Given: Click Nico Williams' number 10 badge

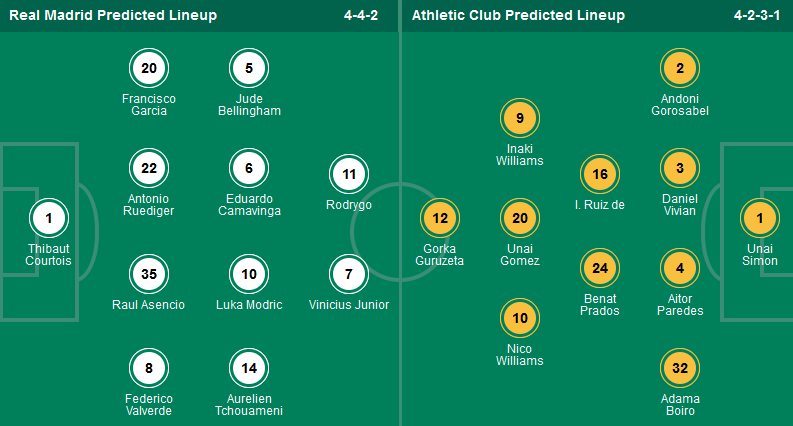Looking at the screenshot, I should coord(520,318).
